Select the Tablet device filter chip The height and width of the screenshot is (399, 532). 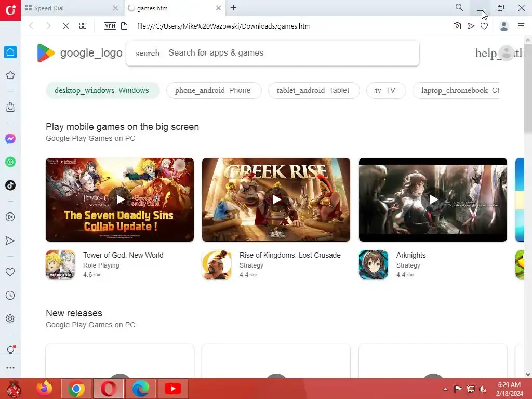(313, 90)
